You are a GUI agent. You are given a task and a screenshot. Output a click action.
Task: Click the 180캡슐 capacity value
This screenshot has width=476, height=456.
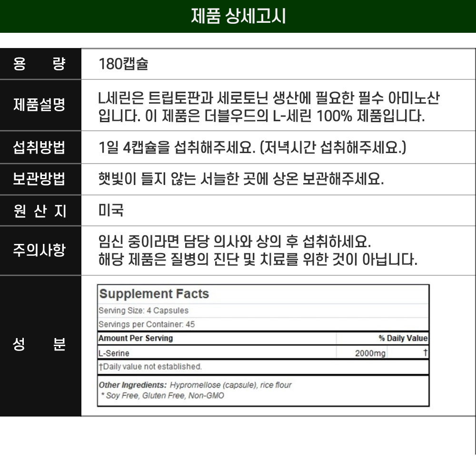click(123, 64)
